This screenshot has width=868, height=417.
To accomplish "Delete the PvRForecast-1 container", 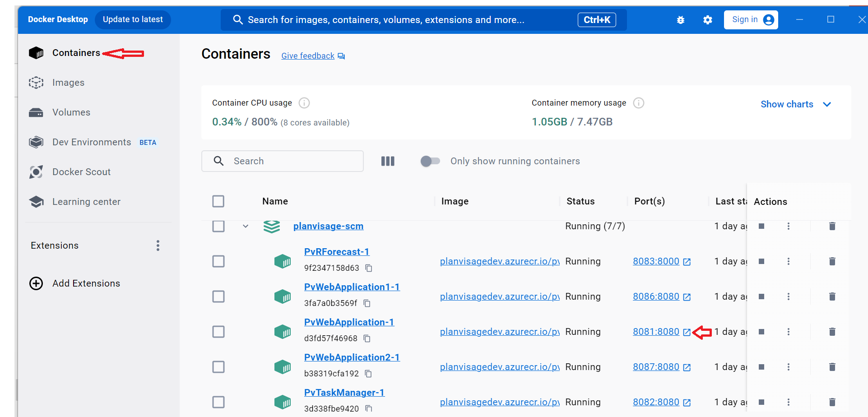I will [x=832, y=261].
